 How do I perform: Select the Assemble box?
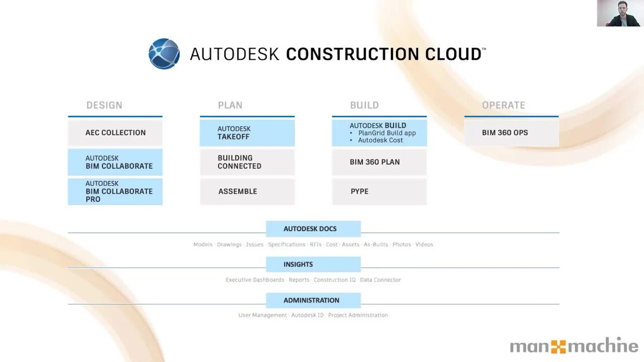pos(247,192)
